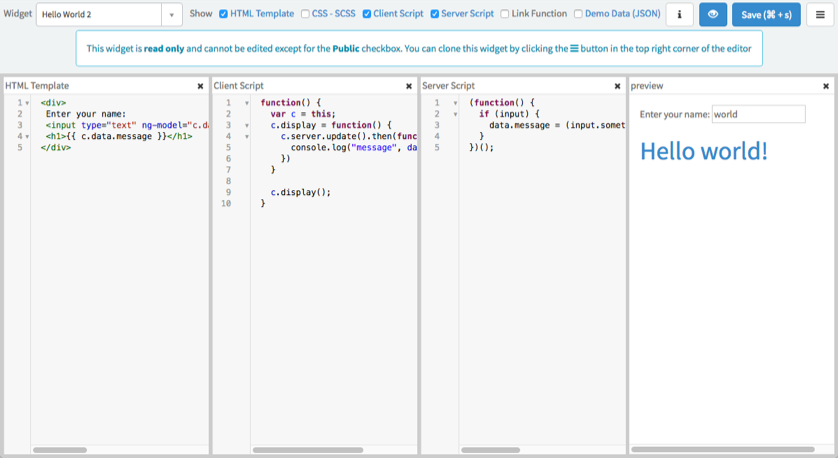The width and height of the screenshot is (838, 458).
Task: Click the 'if (input) {' code line
Action: (x=509, y=114)
